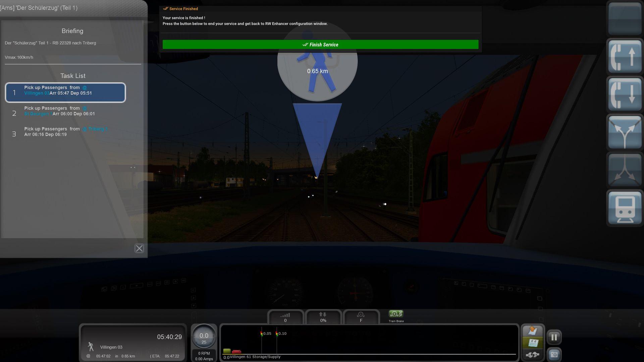Select task 3 Triberg pickup entry
Image resolution: width=644 pixels, height=362 pixels.
coord(65,132)
